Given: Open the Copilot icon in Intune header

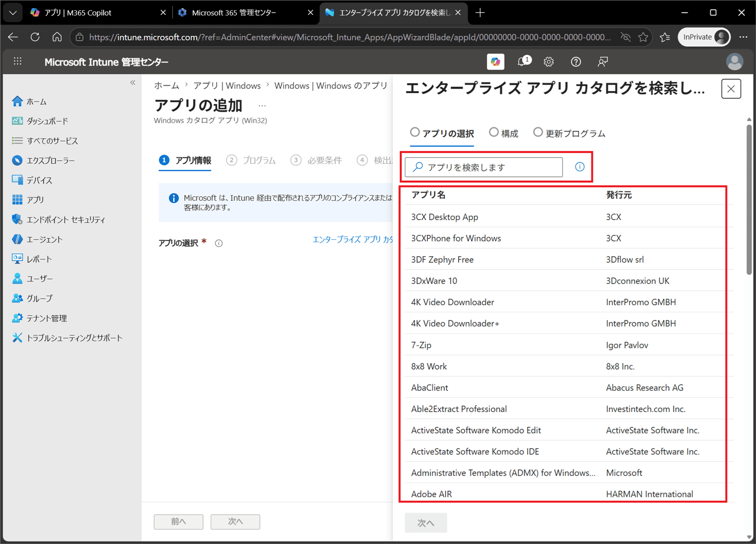Looking at the screenshot, I should (x=496, y=61).
